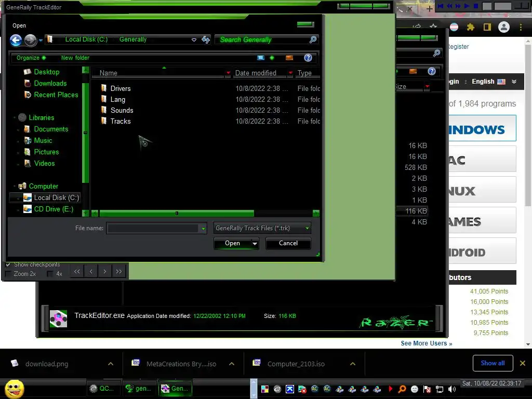Screen dimensions: 532x399
Task: Click the Open button
Action: point(232,243)
